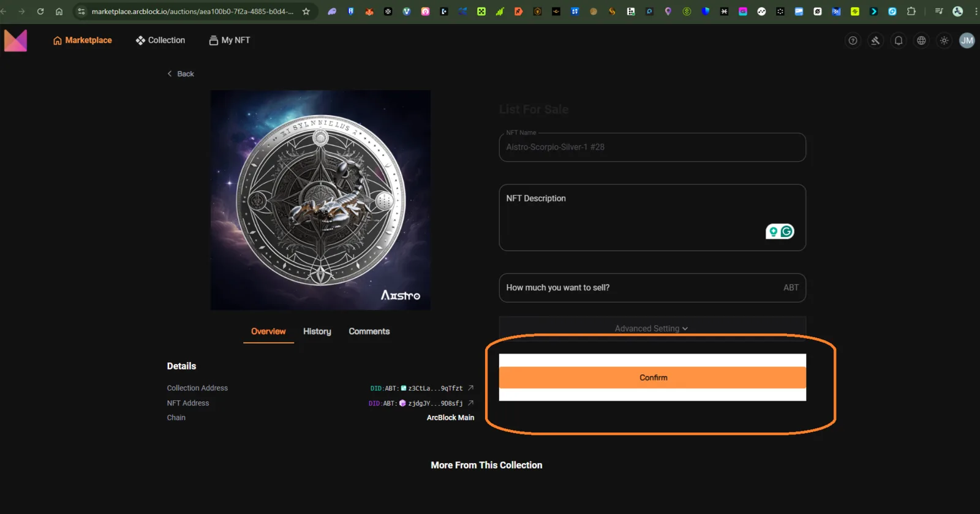The height and width of the screenshot is (514, 980).
Task: Click the browser home button
Action: (x=59, y=11)
